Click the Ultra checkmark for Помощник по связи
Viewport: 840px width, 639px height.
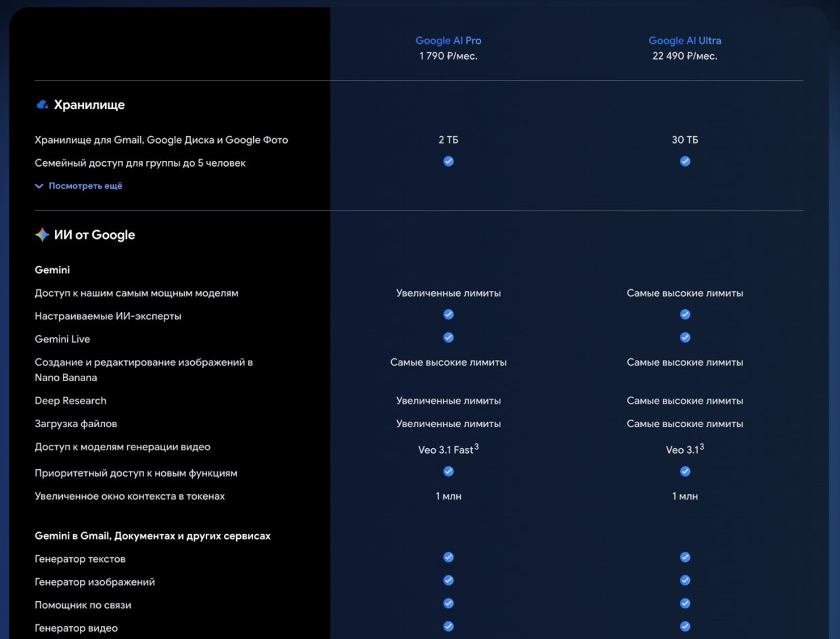point(685,603)
